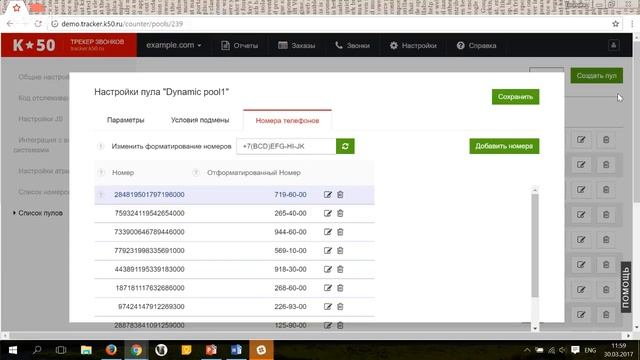Image resolution: width=640 pixels, height=360 pixels.
Task: Select number 443891195339183000
Action: click(x=149, y=269)
